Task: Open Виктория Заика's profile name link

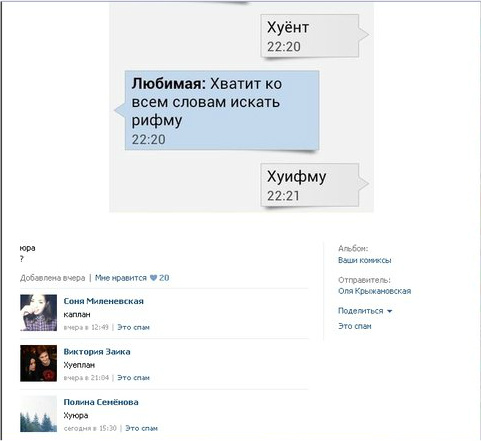Action: (x=97, y=352)
